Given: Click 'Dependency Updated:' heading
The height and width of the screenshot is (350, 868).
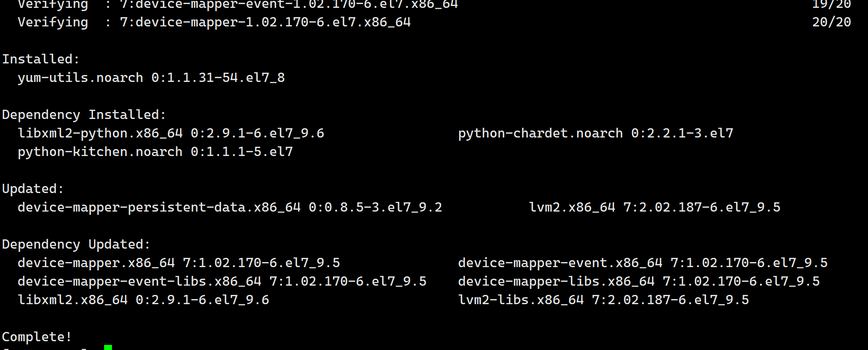Looking at the screenshot, I should tap(76, 244).
